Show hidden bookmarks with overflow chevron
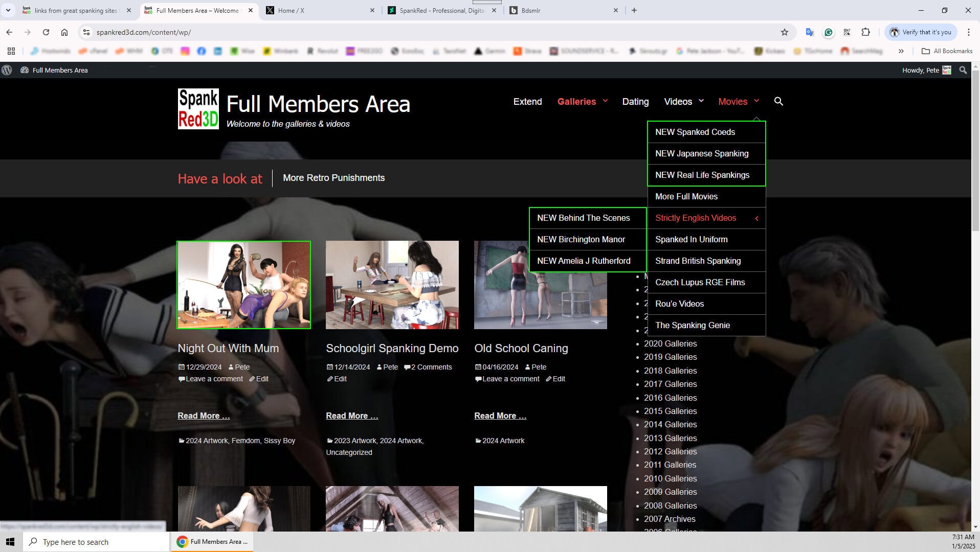The height and width of the screenshot is (552, 980). click(901, 51)
